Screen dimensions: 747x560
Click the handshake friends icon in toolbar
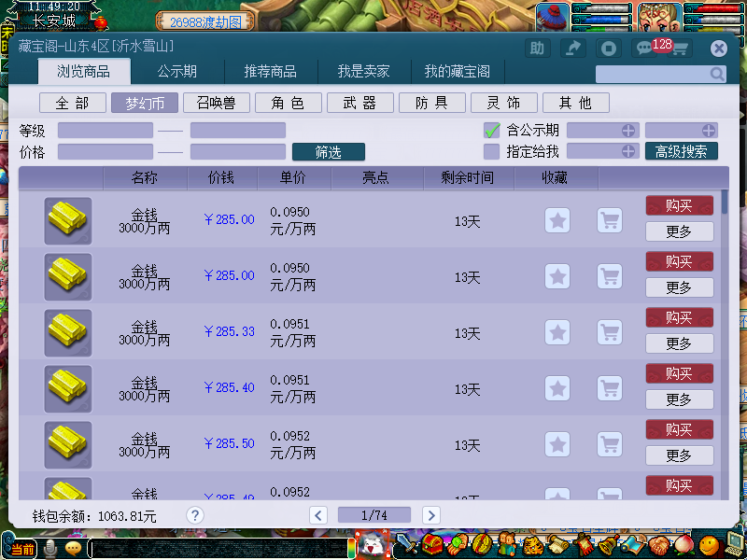pyautogui.click(x=660, y=545)
